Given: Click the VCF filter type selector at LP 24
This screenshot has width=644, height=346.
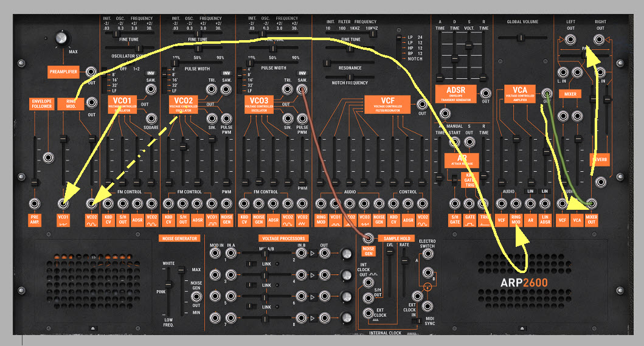Looking at the screenshot, I should (398, 37).
